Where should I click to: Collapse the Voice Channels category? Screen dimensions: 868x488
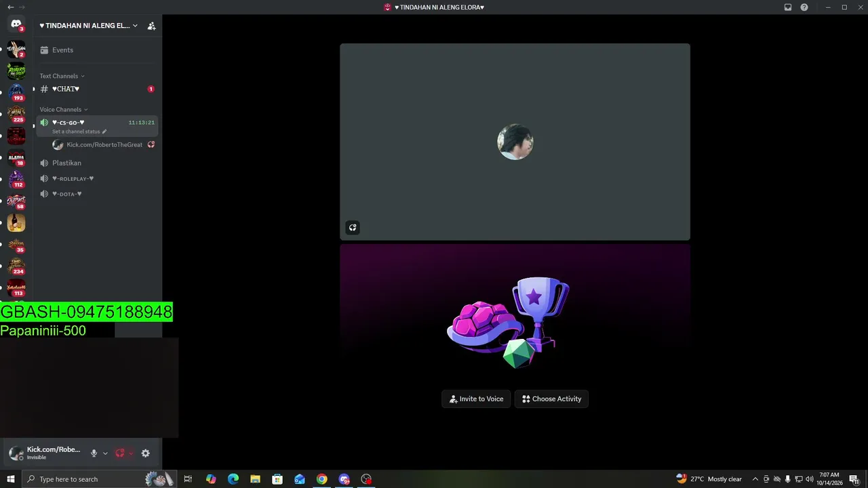pyautogui.click(x=64, y=110)
